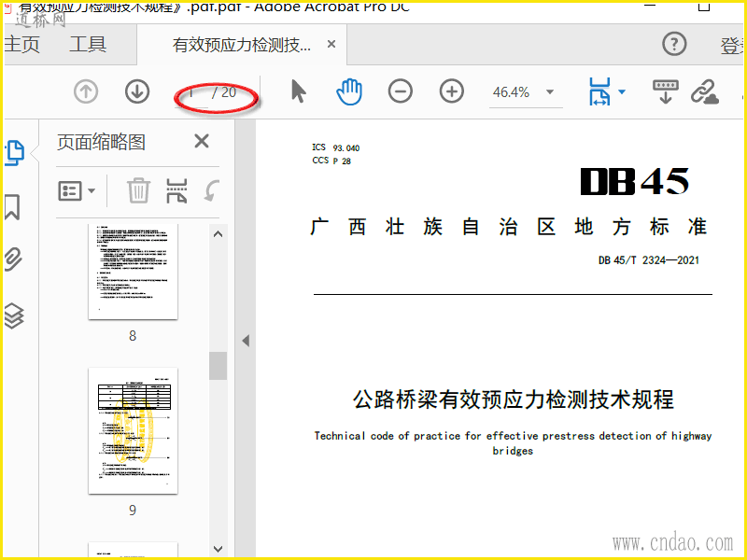Click the 46.4% zoom value field
The width and height of the screenshot is (747, 560).
(x=511, y=92)
